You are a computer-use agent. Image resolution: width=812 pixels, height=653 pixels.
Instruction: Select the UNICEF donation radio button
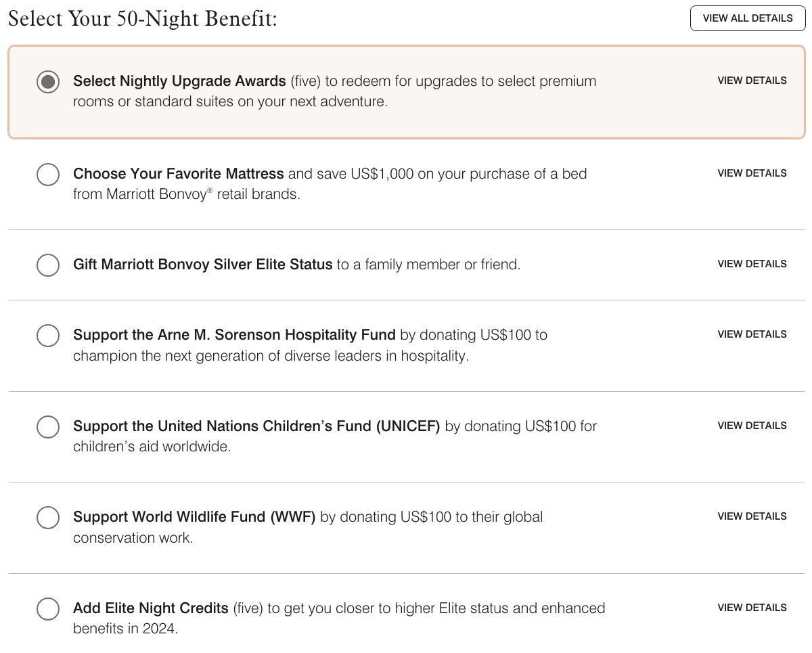point(48,427)
